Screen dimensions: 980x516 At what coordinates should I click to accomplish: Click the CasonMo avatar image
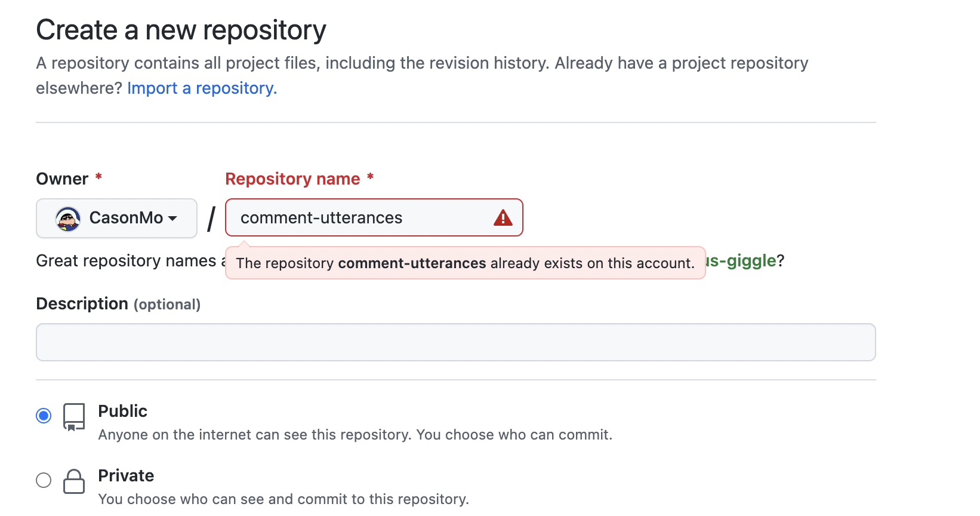click(68, 219)
